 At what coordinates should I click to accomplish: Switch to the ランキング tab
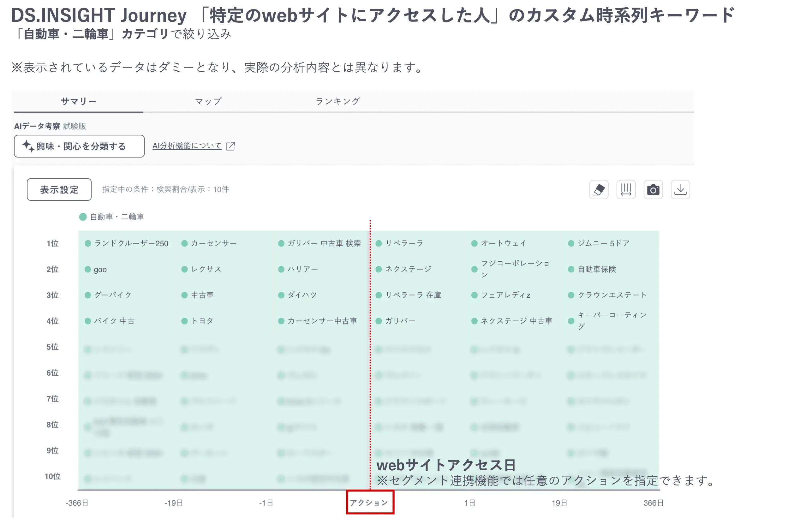[337, 101]
